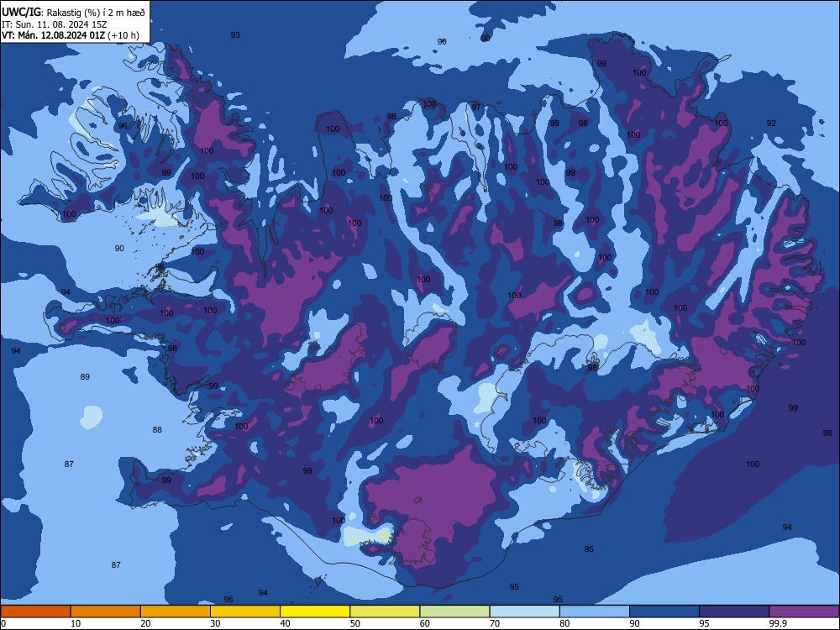Image resolution: width=840 pixels, height=630 pixels.
Task: Select the amber 20–30 legend swatch
Action: 176,612
